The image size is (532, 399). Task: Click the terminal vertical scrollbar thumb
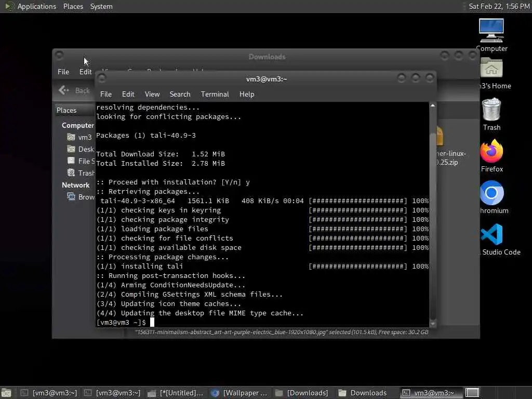point(433,225)
